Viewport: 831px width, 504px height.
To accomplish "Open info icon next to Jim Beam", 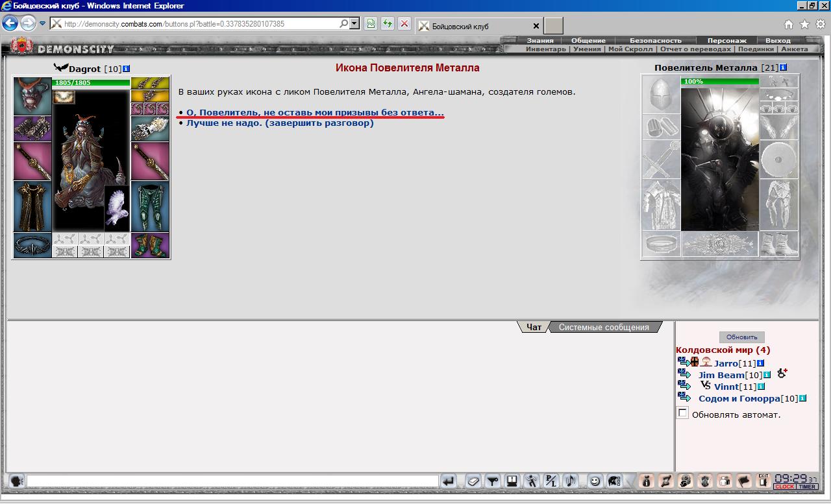I will [x=767, y=375].
